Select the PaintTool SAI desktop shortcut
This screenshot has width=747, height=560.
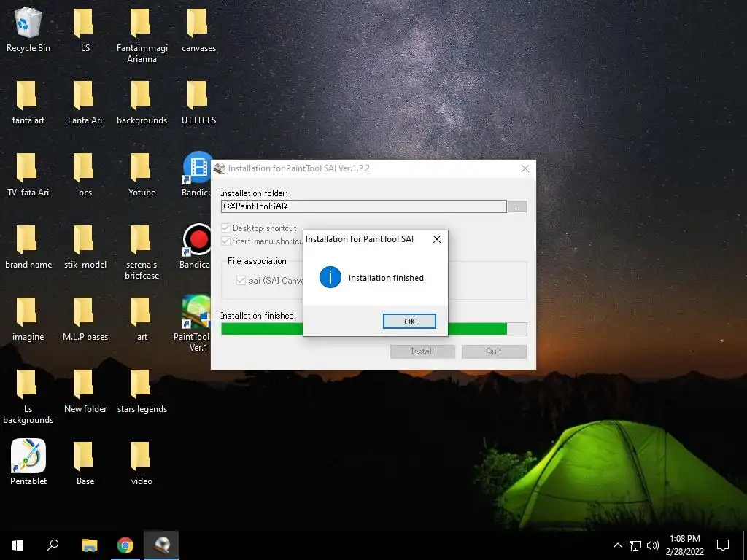point(193,324)
